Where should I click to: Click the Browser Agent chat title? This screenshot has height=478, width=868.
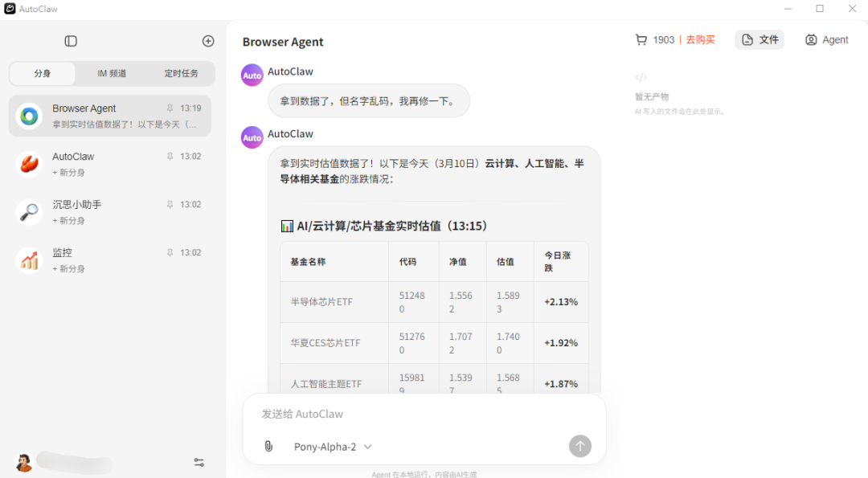[283, 42]
